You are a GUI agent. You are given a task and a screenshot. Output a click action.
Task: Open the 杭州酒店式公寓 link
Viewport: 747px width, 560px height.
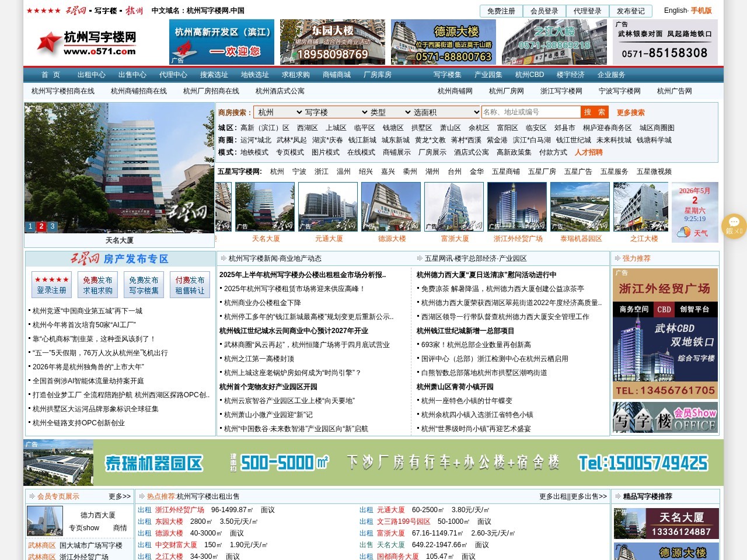(x=280, y=91)
